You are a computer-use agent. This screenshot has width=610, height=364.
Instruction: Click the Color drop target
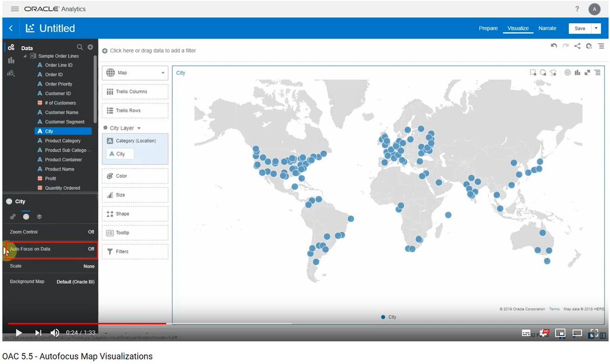[135, 176]
